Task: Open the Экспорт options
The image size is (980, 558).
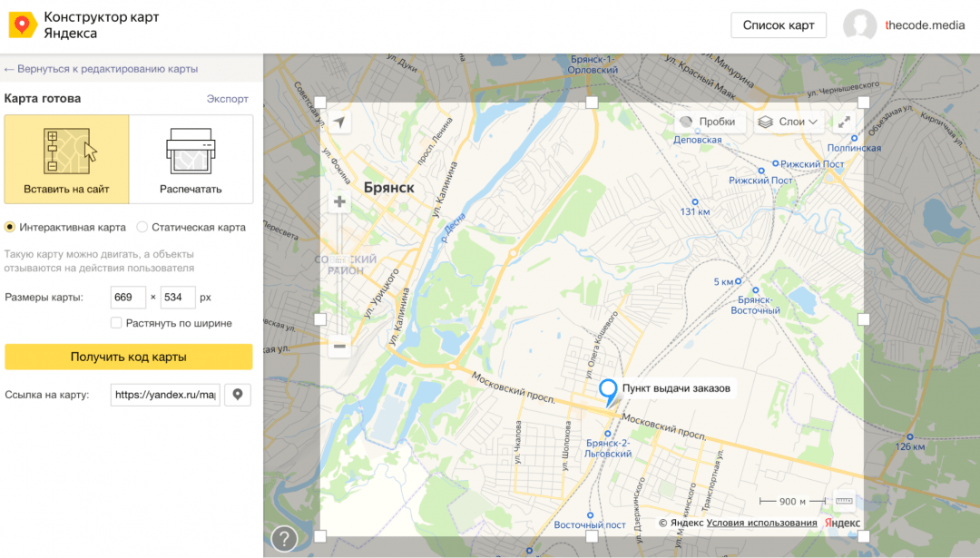Action: pyautogui.click(x=227, y=99)
